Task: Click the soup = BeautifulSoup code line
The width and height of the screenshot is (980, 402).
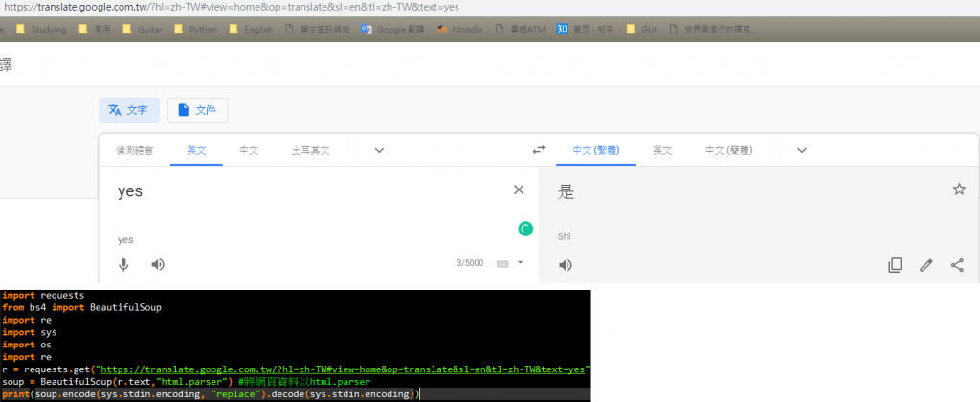Action: tap(187, 382)
